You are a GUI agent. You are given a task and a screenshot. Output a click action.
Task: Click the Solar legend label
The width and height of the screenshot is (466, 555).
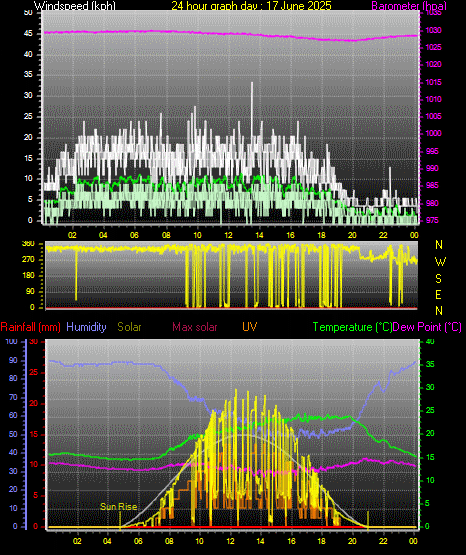tap(130, 327)
